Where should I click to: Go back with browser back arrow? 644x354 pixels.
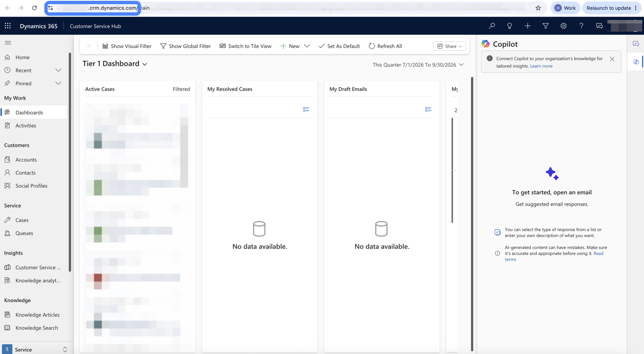tap(8, 8)
